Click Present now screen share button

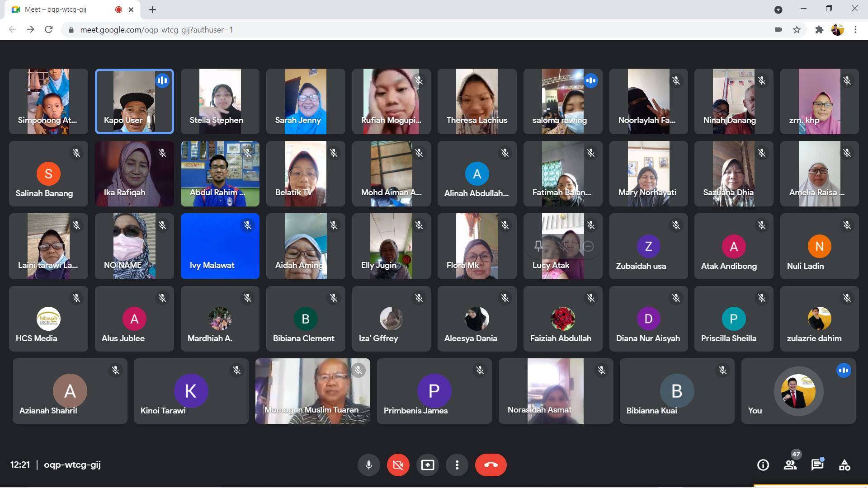click(427, 465)
